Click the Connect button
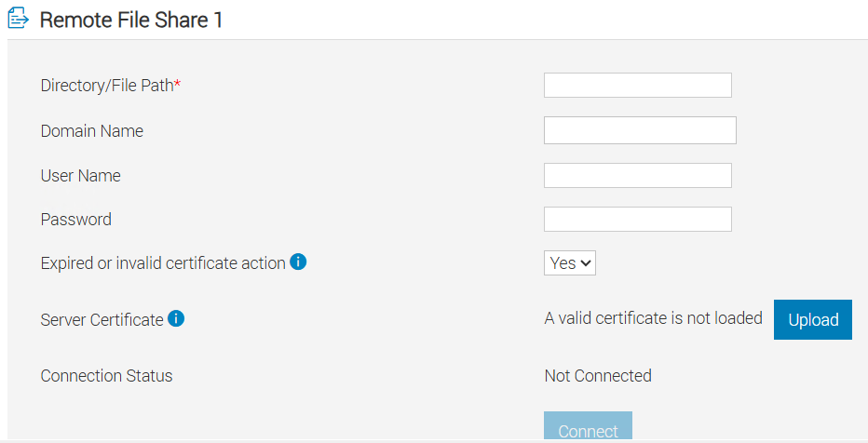 (x=588, y=429)
